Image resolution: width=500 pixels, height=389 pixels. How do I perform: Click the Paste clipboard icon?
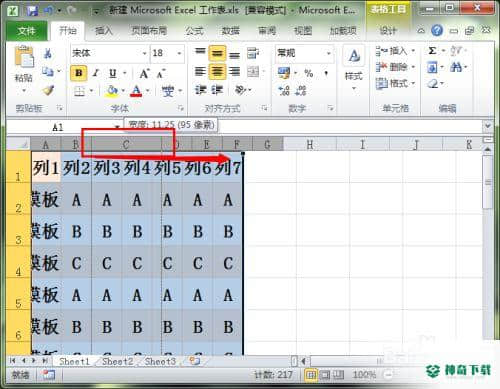tap(24, 57)
